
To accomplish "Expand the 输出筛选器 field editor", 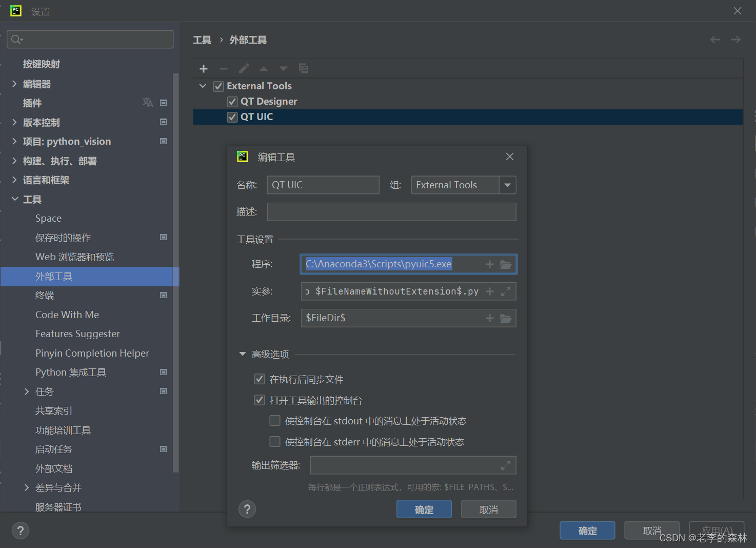I will (506, 465).
